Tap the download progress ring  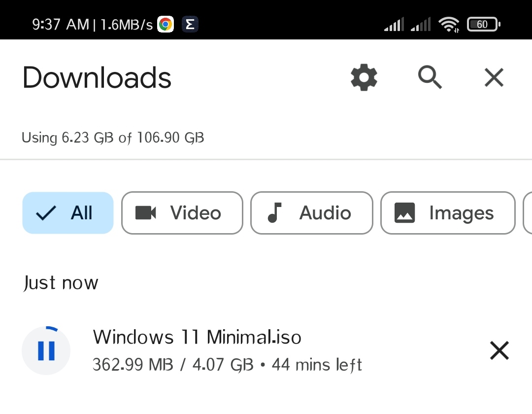click(x=46, y=350)
